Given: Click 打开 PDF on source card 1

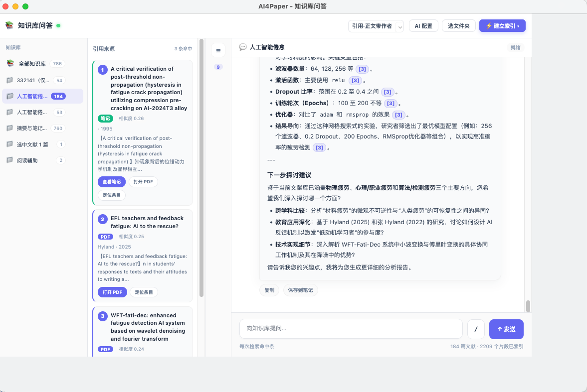Looking at the screenshot, I should 143,182.
